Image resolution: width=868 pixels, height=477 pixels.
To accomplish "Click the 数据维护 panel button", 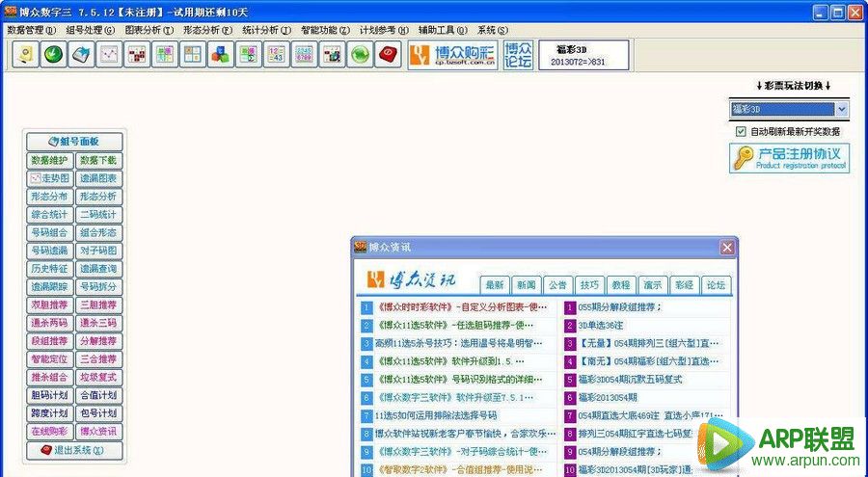I will [x=50, y=161].
